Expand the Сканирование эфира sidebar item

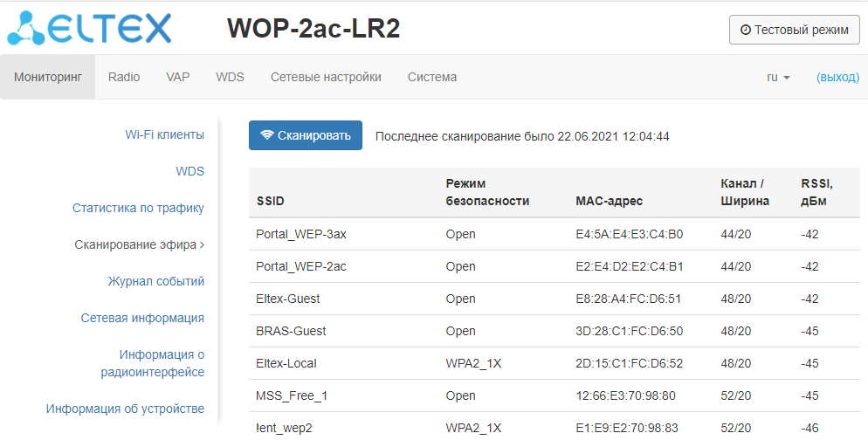pyautogui.click(x=140, y=244)
